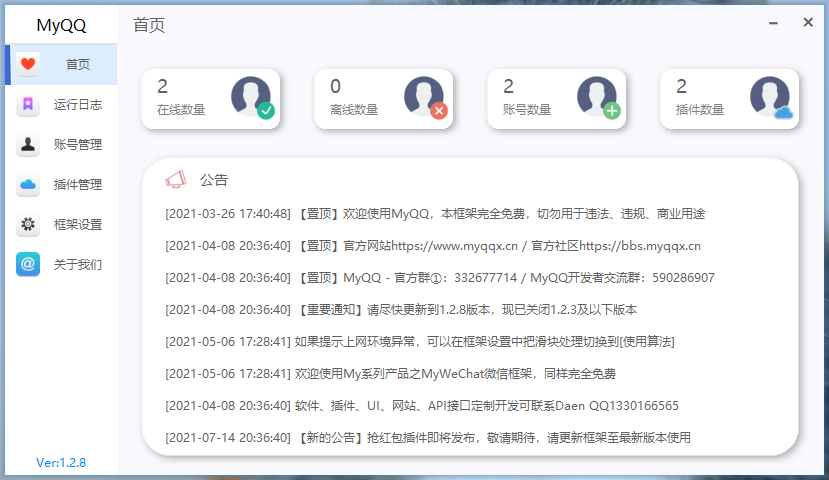The image size is (829, 480).
Task: Click the 离线数量 label on its card
Action: [354, 109]
